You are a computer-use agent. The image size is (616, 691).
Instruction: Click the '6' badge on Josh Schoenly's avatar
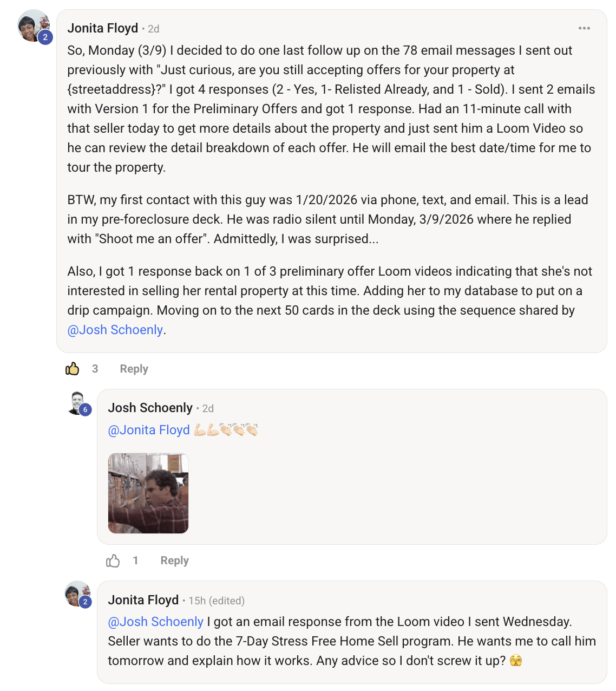[x=85, y=410]
